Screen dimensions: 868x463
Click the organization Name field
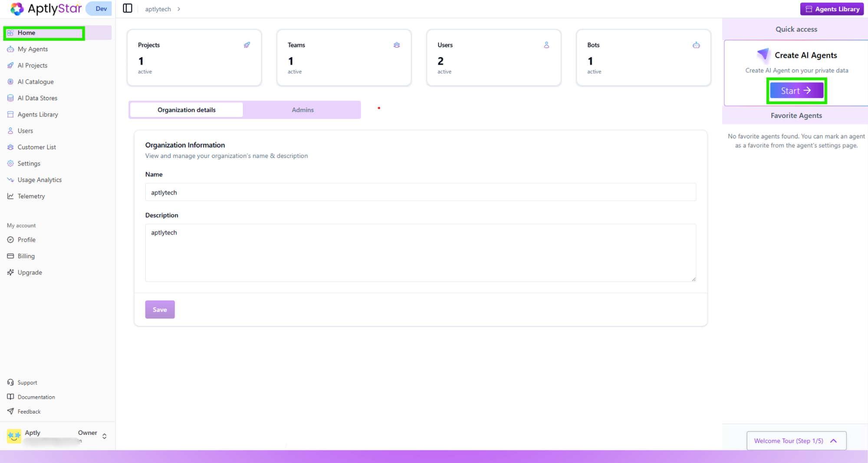[421, 192]
